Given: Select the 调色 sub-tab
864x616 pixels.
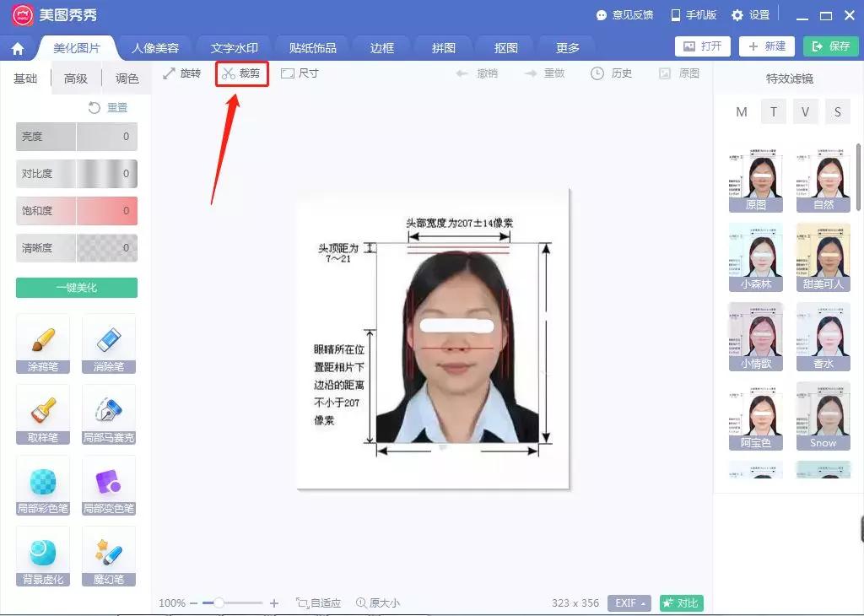Looking at the screenshot, I should [x=127, y=78].
